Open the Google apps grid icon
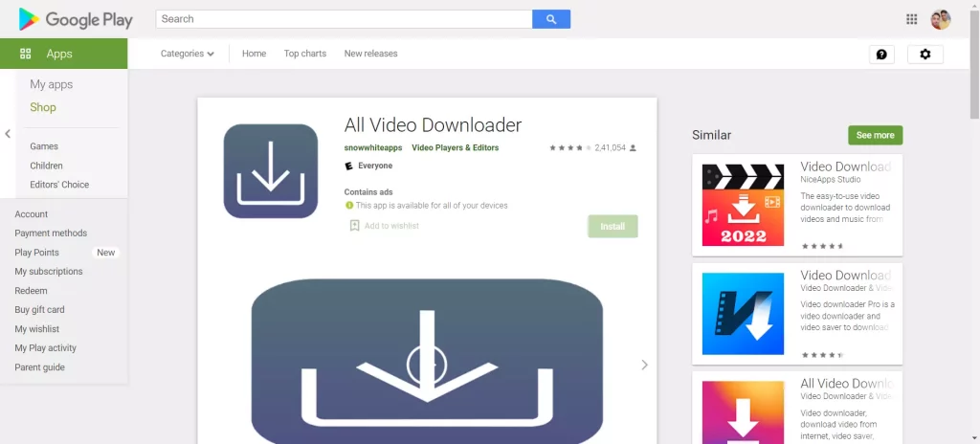The height and width of the screenshot is (444, 980). coord(911,19)
